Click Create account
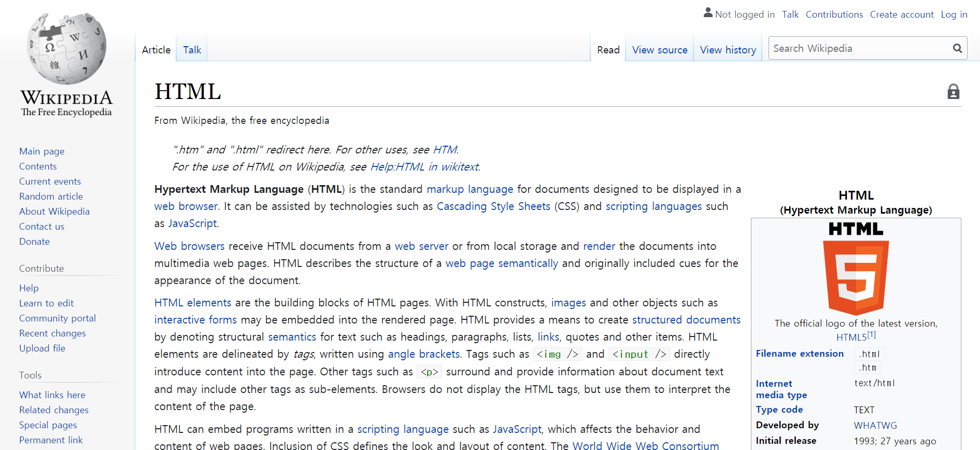Screen dimensions: 980x450 click(902, 15)
